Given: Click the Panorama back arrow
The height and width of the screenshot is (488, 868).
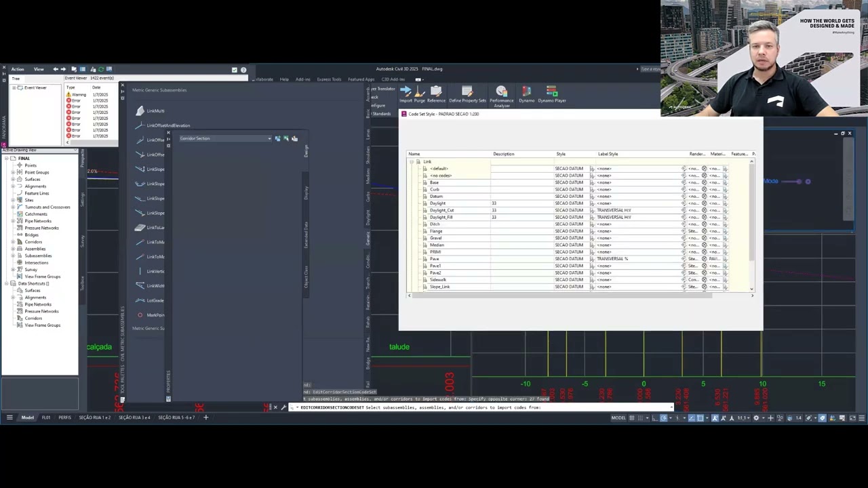Looking at the screenshot, I should click(x=56, y=69).
